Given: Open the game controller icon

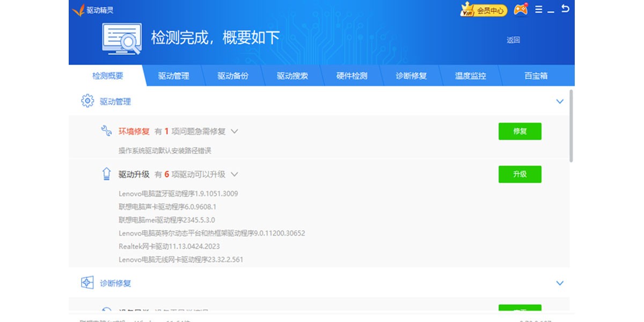Looking at the screenshot, I should pyautogui.click(x=521, y=10).
